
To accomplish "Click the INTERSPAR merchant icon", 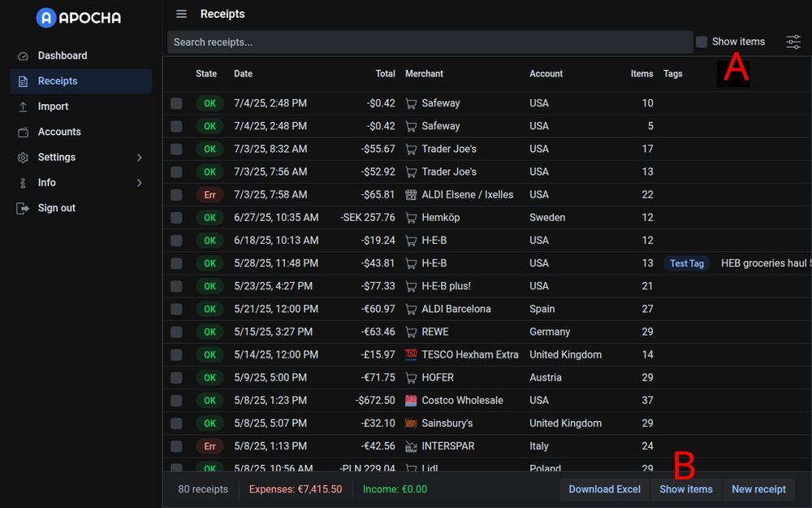I will (411, 446).
